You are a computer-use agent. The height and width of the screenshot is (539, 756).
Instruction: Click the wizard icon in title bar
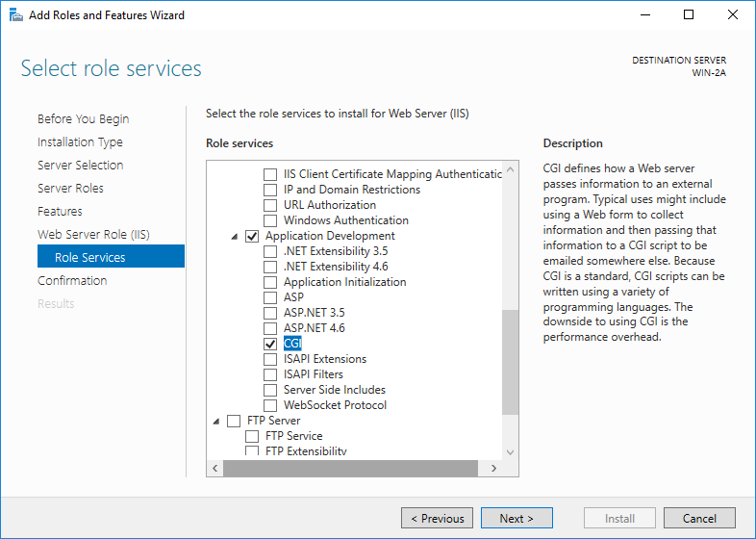15,15
